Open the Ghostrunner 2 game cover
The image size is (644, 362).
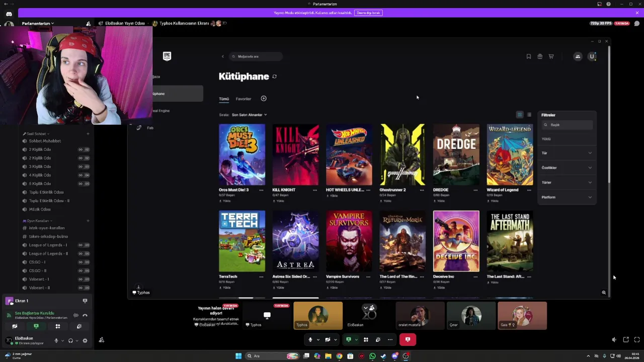tap(403, 155)
